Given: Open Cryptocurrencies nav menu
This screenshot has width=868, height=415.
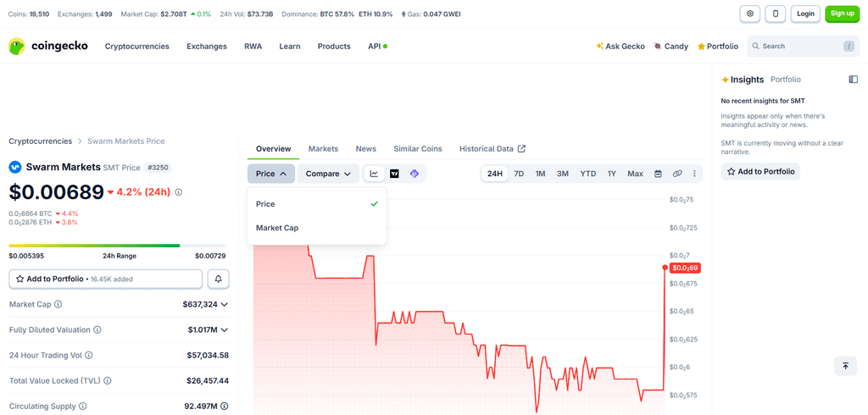Looking at the screenshot, I should tap(137, 47).
